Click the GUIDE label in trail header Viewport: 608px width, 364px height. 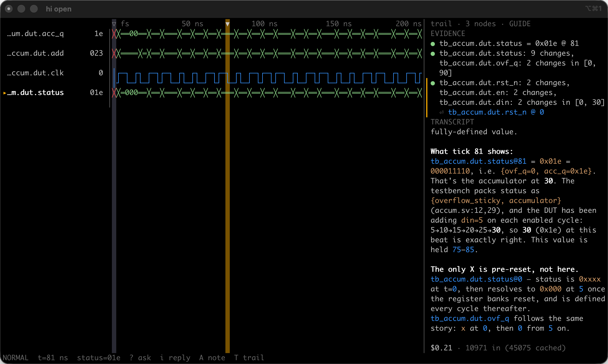520,24
